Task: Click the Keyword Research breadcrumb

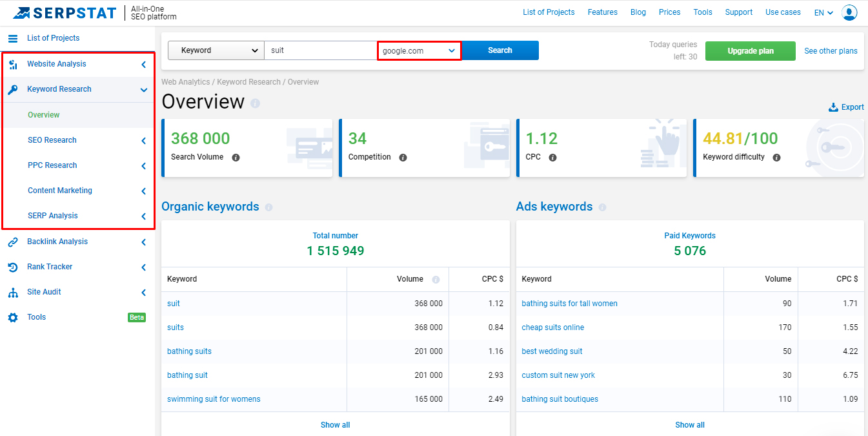Action: coord(248,82)
